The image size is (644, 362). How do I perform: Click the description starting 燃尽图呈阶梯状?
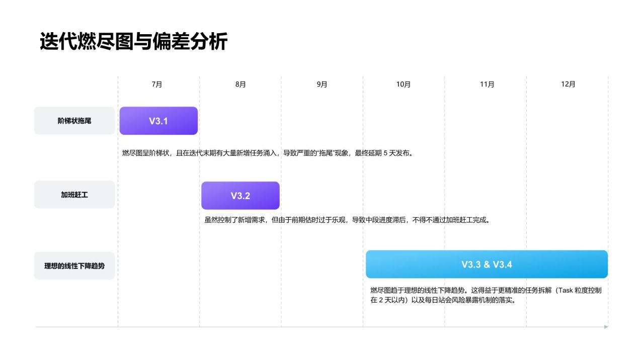click(x=268, y=153)
